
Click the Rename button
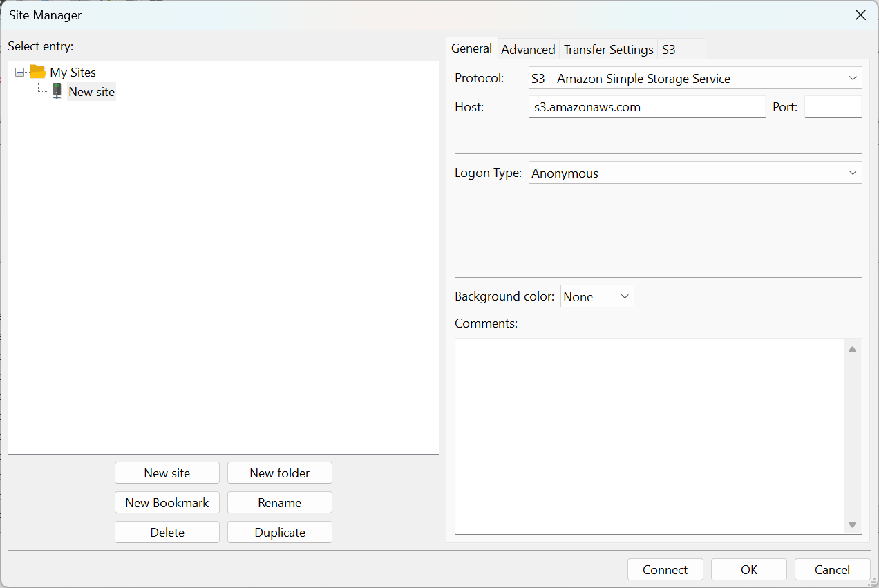point(280,502)
